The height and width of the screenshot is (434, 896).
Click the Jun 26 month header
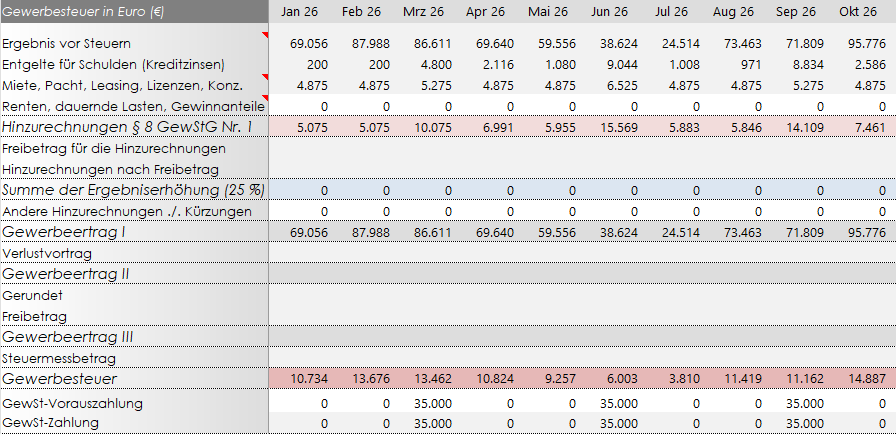tap(608, 11)
